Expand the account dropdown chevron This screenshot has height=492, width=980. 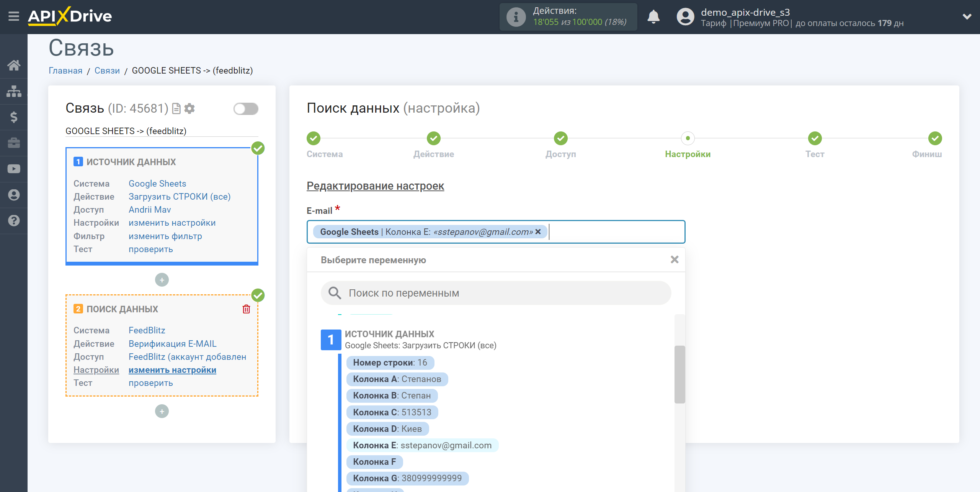pos(967,16)
